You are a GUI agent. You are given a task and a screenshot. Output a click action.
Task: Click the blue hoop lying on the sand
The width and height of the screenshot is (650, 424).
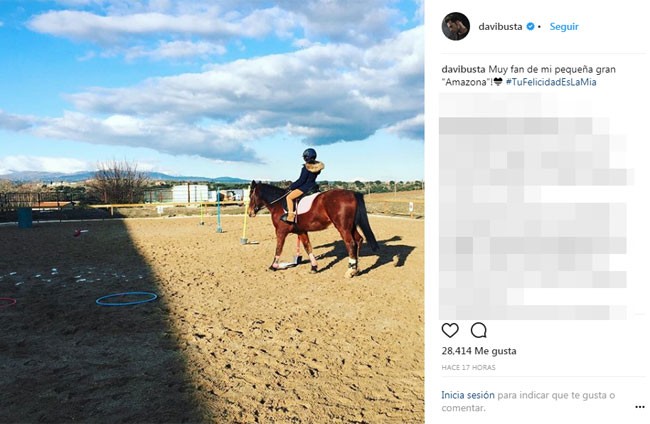(126, 298)
